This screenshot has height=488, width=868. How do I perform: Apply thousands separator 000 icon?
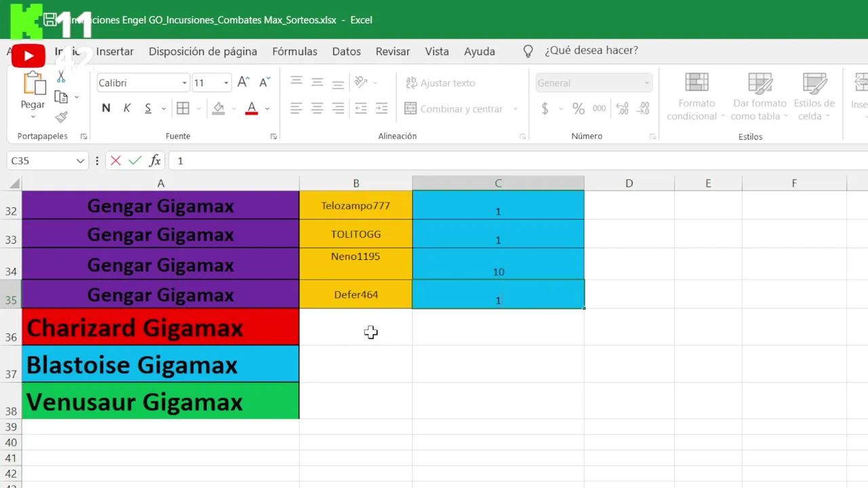599,108
